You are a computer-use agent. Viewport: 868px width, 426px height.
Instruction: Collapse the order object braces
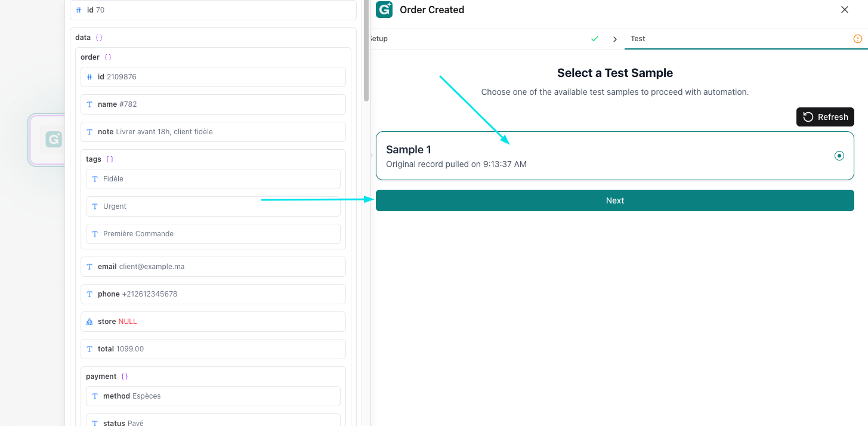[108, 57]
